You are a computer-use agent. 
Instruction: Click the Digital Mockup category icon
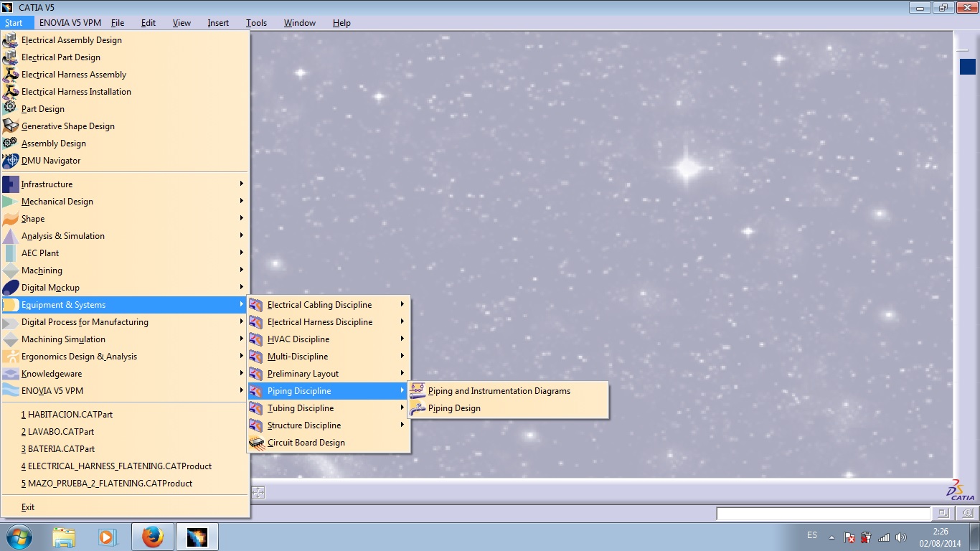[x=10, y=288]
